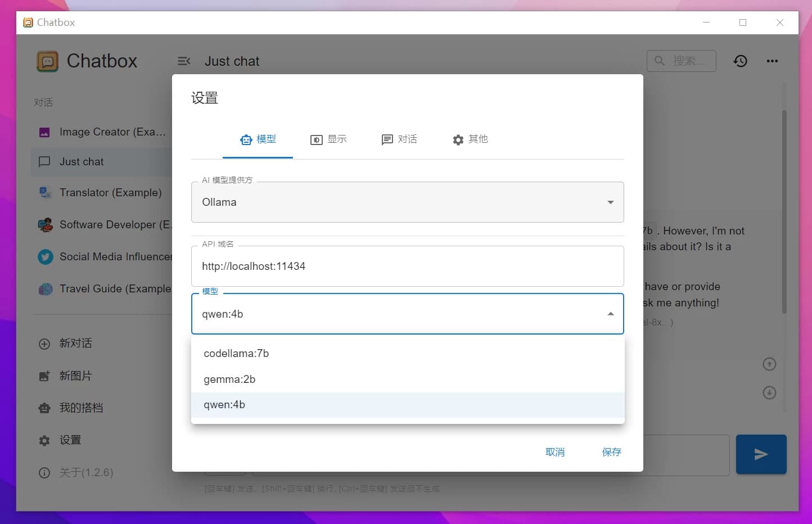Click the info icon beside 关于(1.2.6)
812x524 pixels.
[44, 473]
